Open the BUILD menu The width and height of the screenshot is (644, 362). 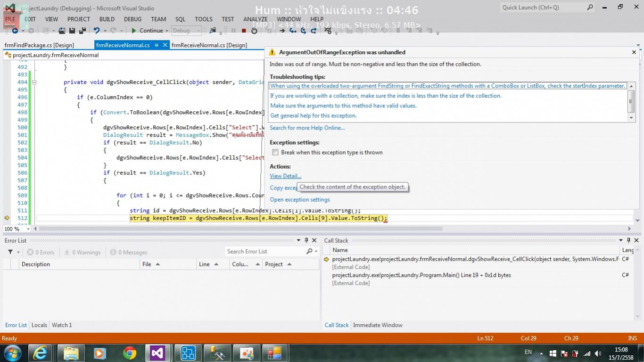pyautogui.click(x=107, y=19)
